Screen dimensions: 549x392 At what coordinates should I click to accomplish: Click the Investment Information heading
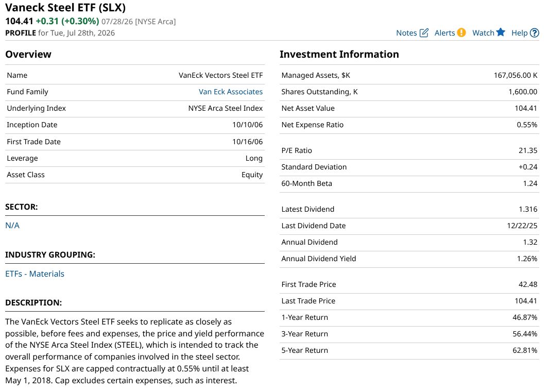(339, 54)
